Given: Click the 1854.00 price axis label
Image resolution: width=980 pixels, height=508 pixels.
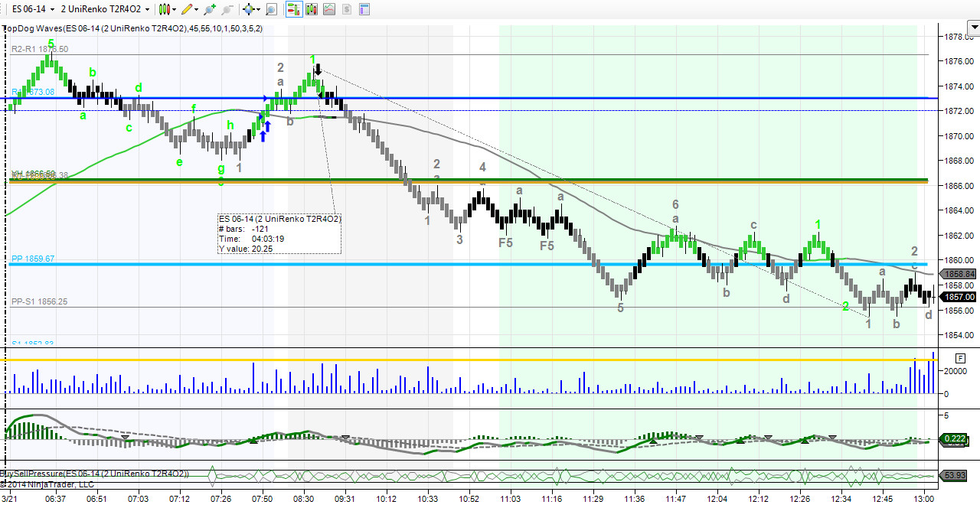Looking at the screenshot, I should point(959,335).
